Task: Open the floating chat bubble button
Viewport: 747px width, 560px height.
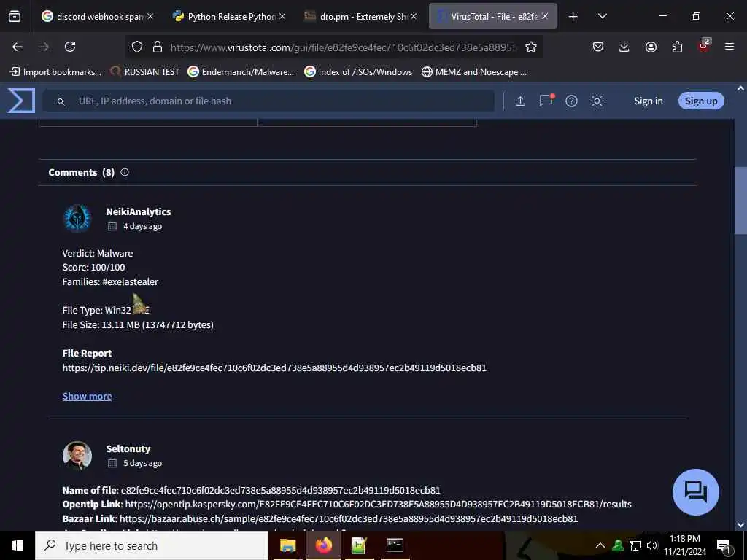Action: coord(695,492)
